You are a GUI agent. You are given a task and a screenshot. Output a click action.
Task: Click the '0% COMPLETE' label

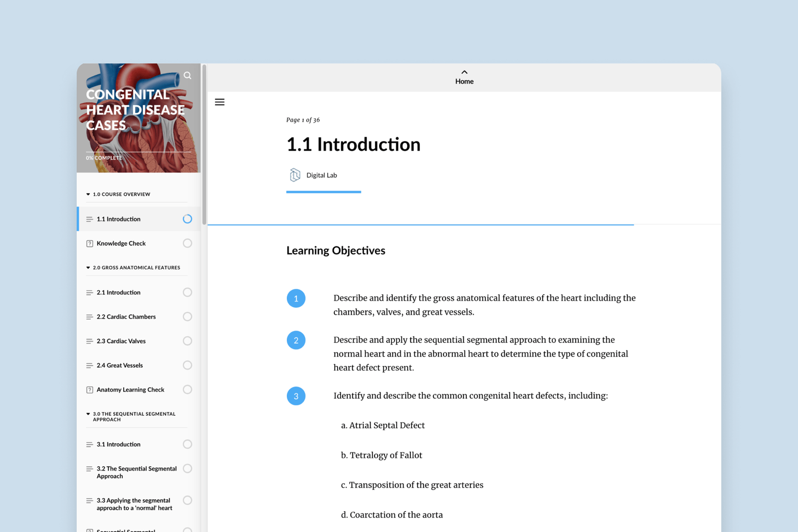pyautogui.click(x=104, y=158)
